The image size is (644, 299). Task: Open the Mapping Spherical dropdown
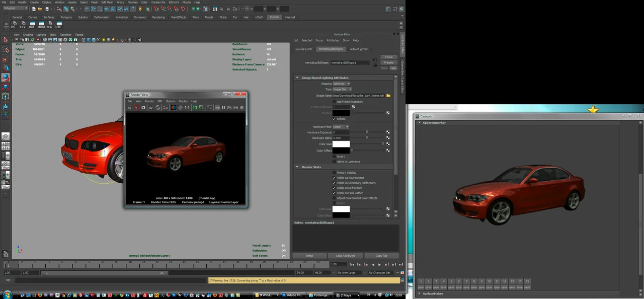pyautogui.click(x=341, y=84)
